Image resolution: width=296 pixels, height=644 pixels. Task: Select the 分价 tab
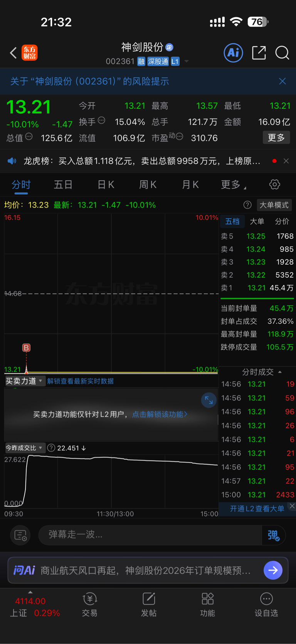(282, 221)
